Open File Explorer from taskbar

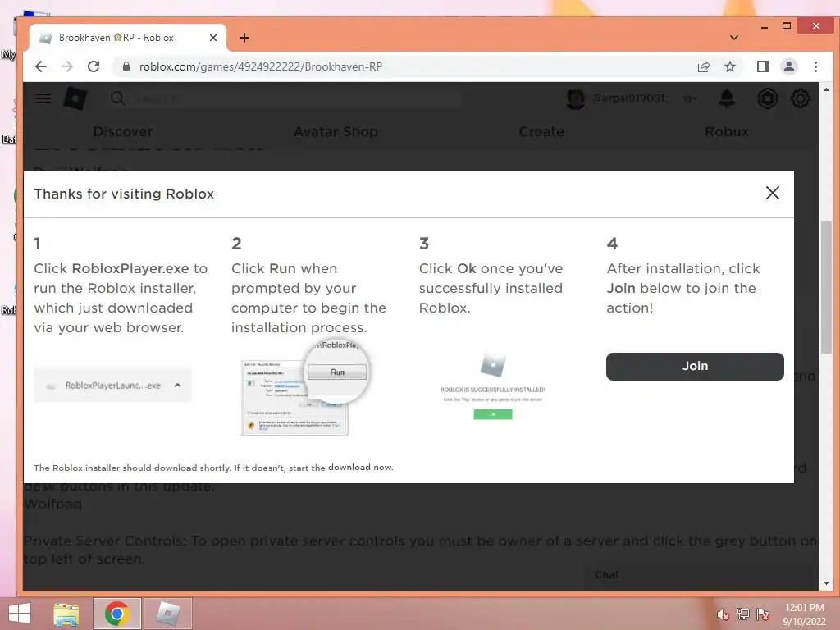coord(66,614)
